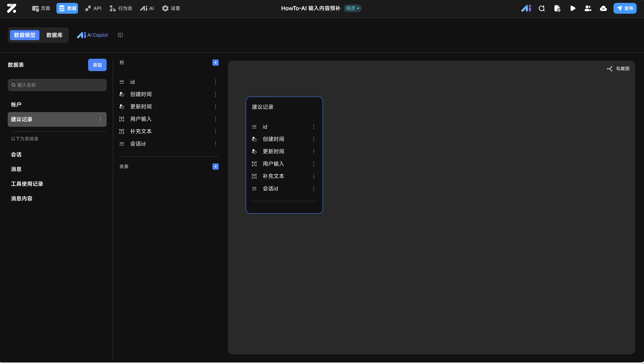Open the collaborators people icon
The height and width of the screenshot is (364, 644).
click(x=588, y=9)
